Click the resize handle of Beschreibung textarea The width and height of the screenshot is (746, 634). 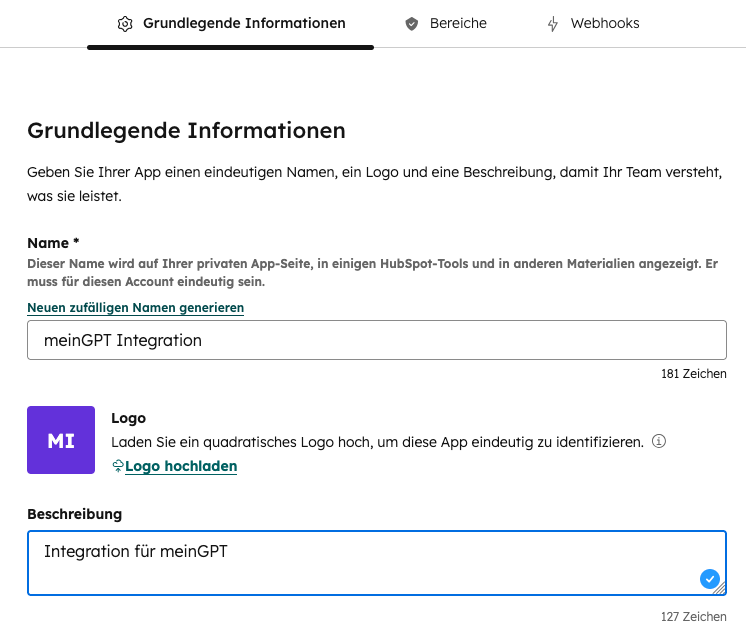(721, 589)
